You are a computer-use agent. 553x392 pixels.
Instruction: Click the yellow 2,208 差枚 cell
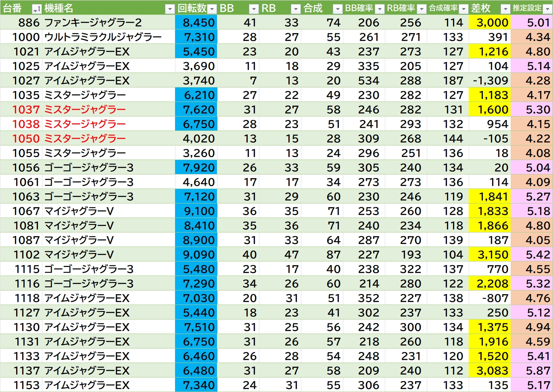tap(489, 284)
